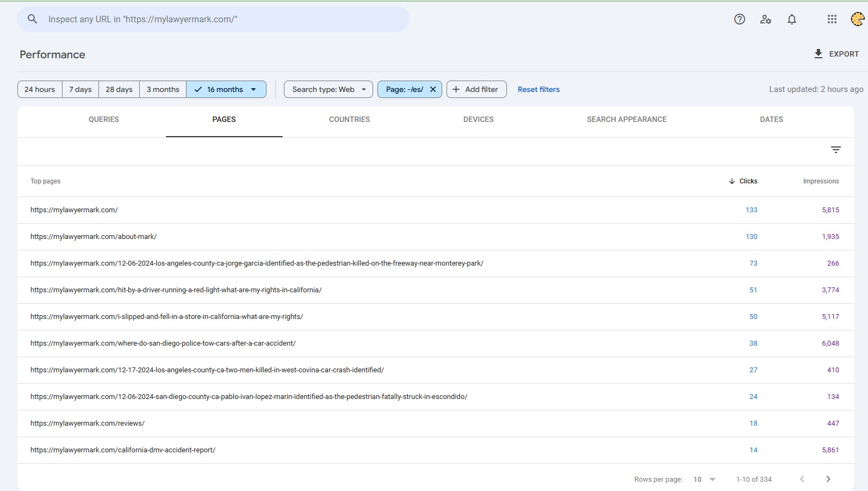This screenshot has height=491, width=868.
Task: Switch to the Queries tab
Action: click(104, 119)
